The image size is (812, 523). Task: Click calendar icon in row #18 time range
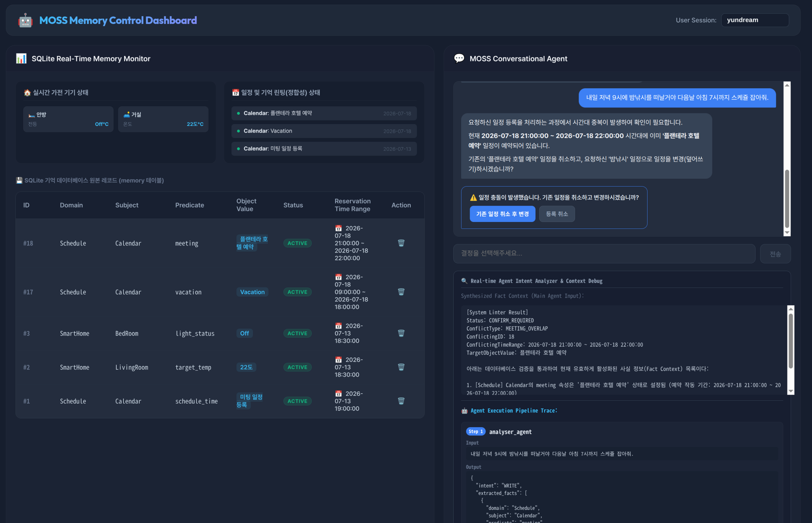point(338,228)
